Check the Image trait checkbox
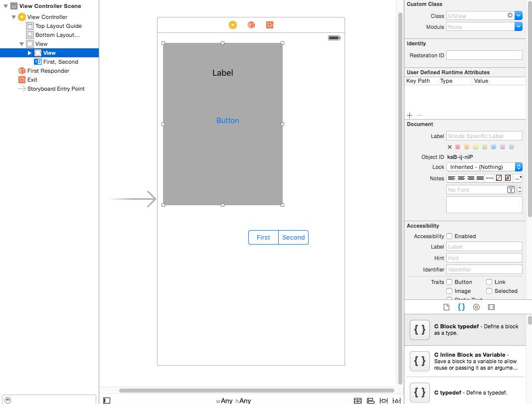Screen dimensions: 532x404 [x=449, y=291]
